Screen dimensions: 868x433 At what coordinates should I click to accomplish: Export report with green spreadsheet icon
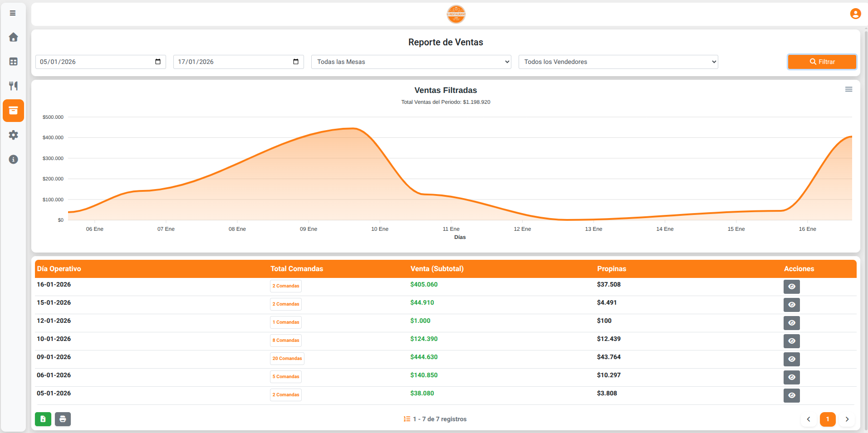click(43, 419)
